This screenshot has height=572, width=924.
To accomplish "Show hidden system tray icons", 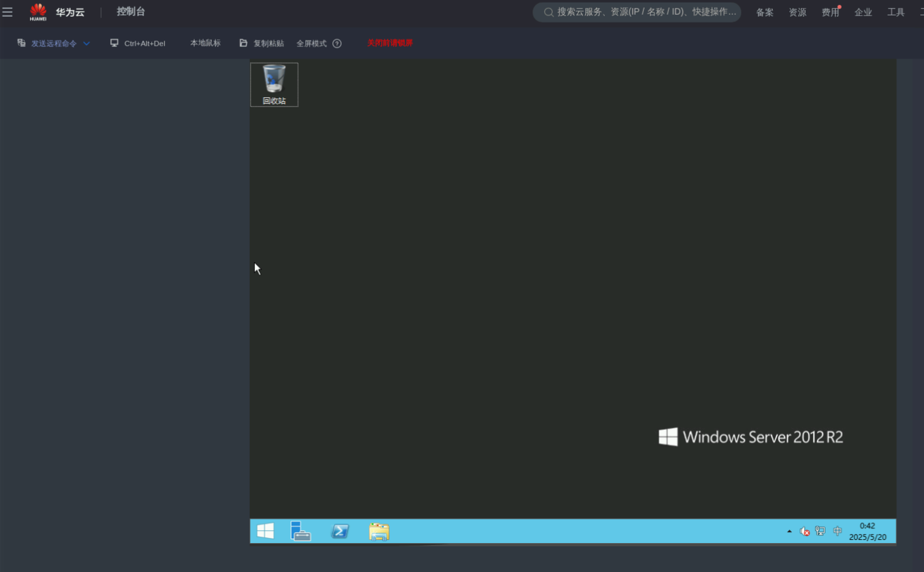I will pyautogui.click(x=789, y=531).
